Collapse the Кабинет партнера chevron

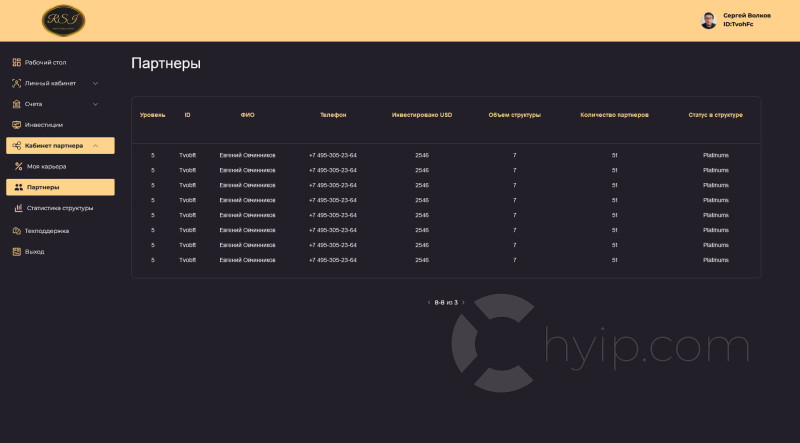95,146
